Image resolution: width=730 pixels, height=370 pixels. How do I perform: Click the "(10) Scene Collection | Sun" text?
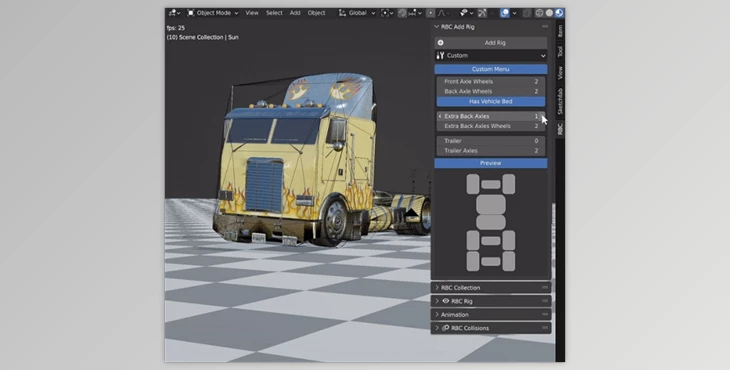click(x=203, y=37)
